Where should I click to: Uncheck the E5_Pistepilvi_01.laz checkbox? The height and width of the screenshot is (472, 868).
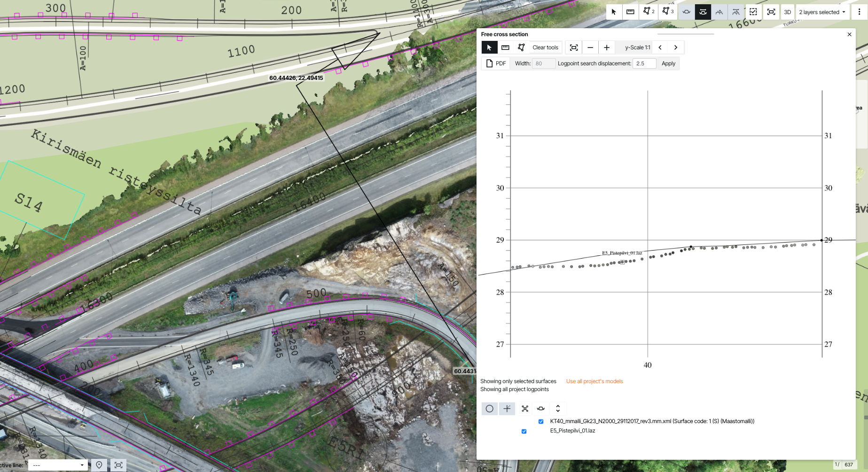[x=524, y=431]
